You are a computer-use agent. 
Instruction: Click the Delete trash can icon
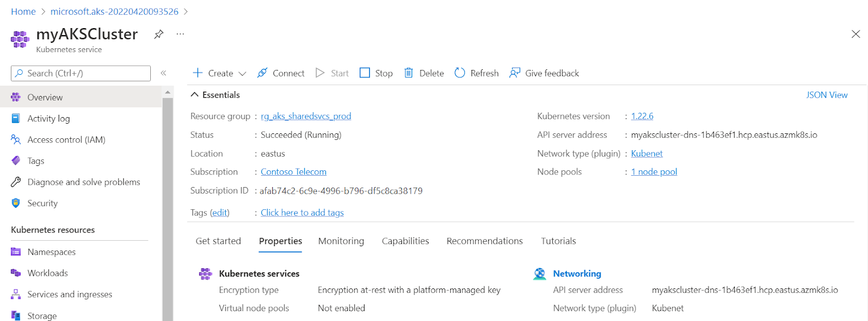(409, 73)
